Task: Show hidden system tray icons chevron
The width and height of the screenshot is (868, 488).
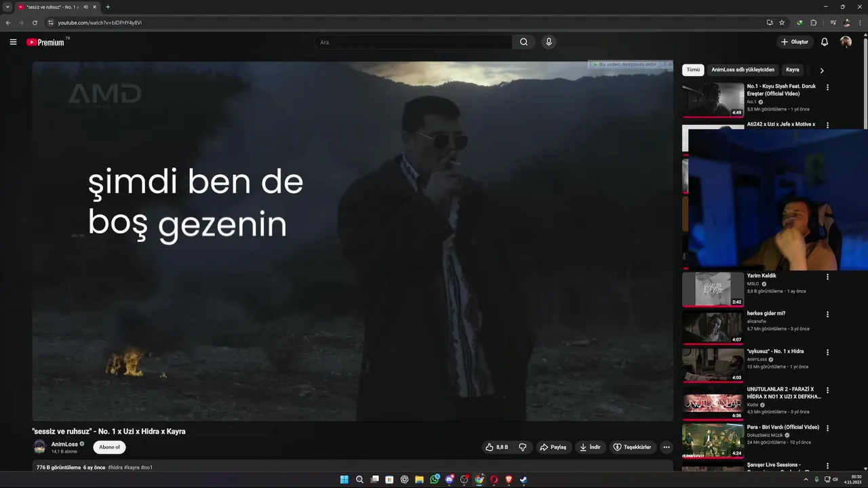Action: [x=806, y=480]
